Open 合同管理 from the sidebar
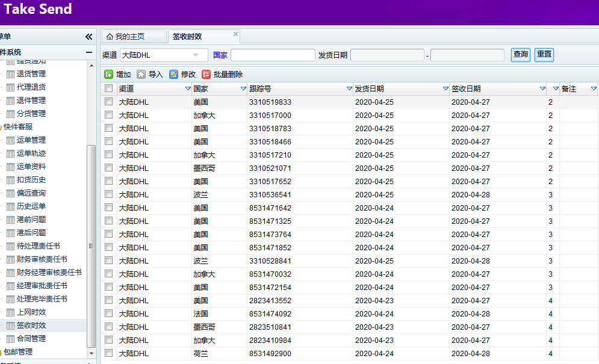Viewport: 599px width, 364px height. [31, 339]
